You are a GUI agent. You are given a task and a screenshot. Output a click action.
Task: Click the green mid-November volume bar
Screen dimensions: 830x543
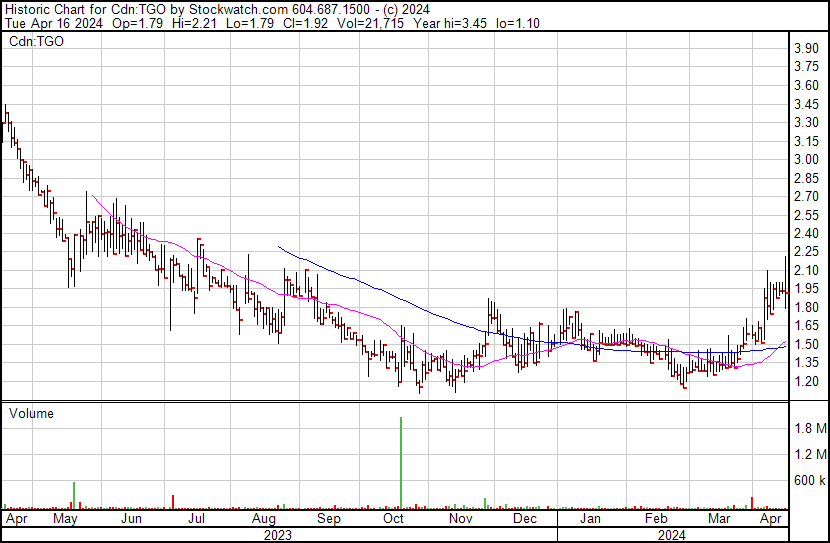485,503
